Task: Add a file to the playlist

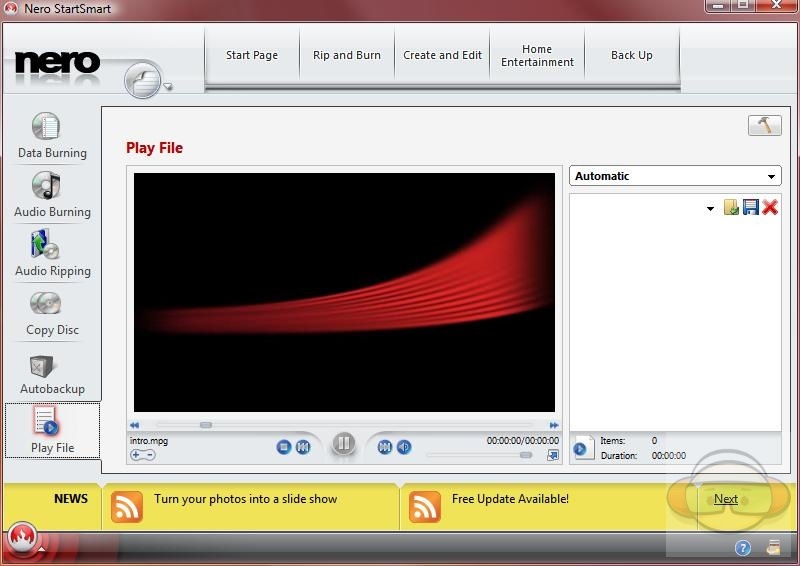Action: 731,207
